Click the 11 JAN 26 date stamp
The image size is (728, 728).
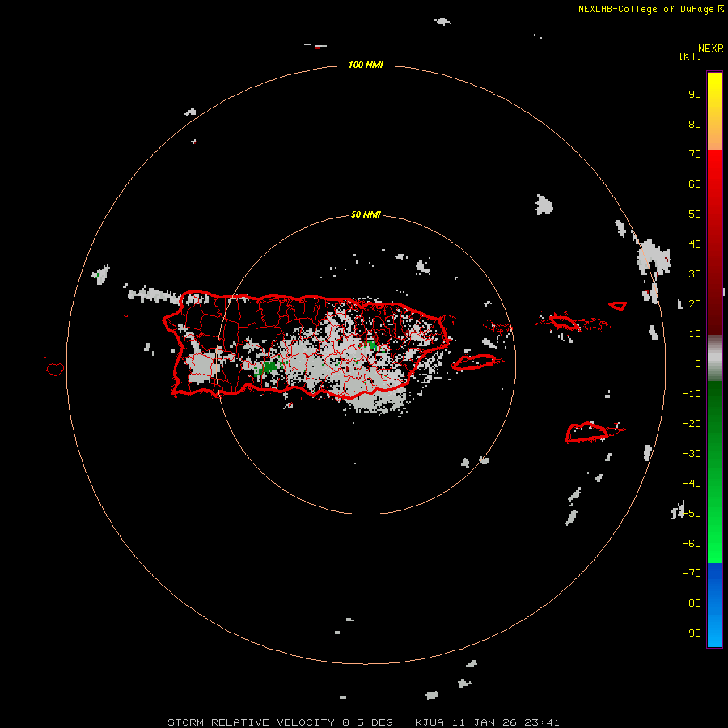(483, 722)
